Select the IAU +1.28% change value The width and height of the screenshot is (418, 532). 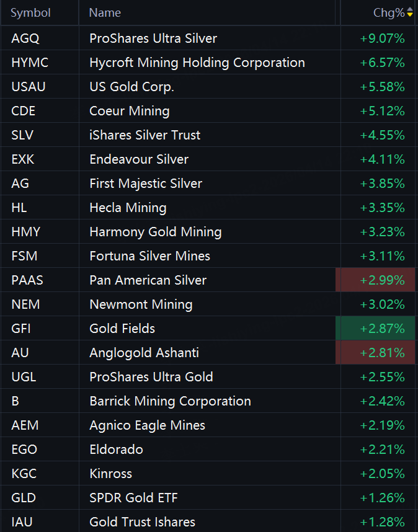point(382,522)
